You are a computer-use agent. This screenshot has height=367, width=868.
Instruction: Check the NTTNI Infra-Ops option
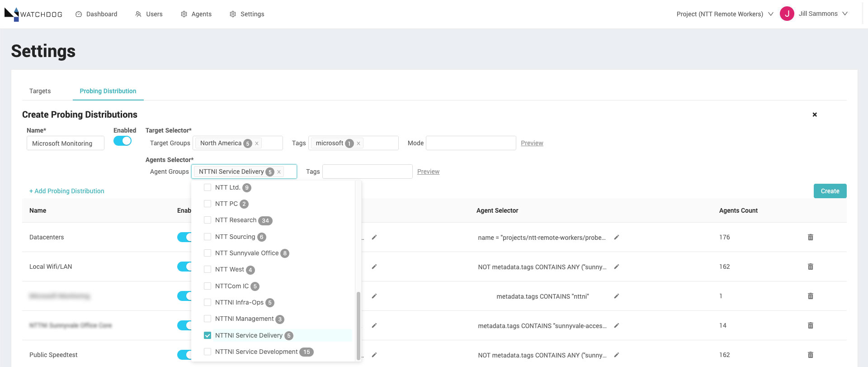click(x=208, y=302)
